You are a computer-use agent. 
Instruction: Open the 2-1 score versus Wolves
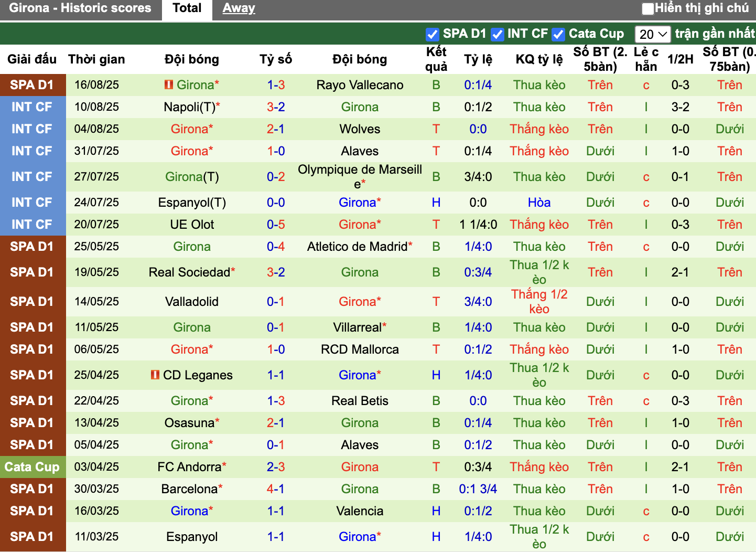[276, 129]
